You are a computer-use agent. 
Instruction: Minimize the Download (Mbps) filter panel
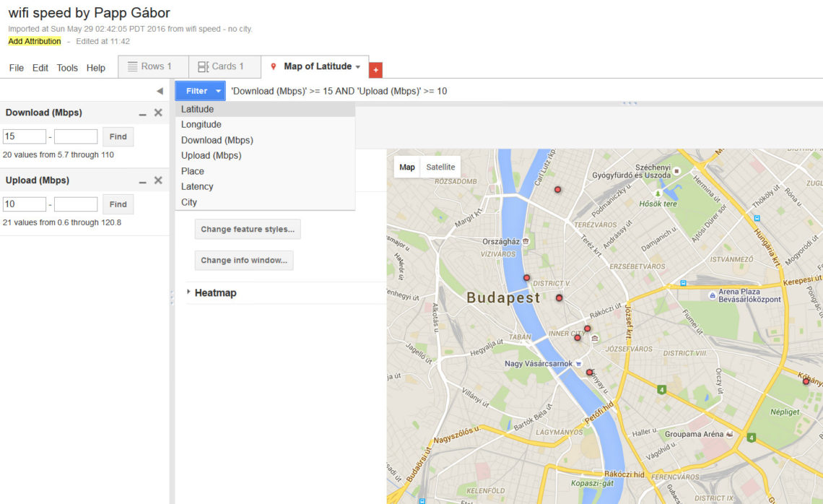pos(142,113)
